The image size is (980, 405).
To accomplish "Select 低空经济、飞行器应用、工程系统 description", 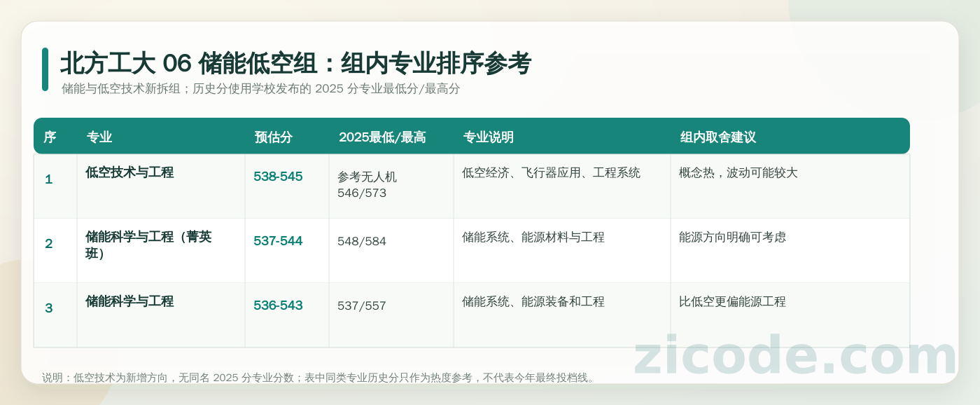I will [551, 172].
